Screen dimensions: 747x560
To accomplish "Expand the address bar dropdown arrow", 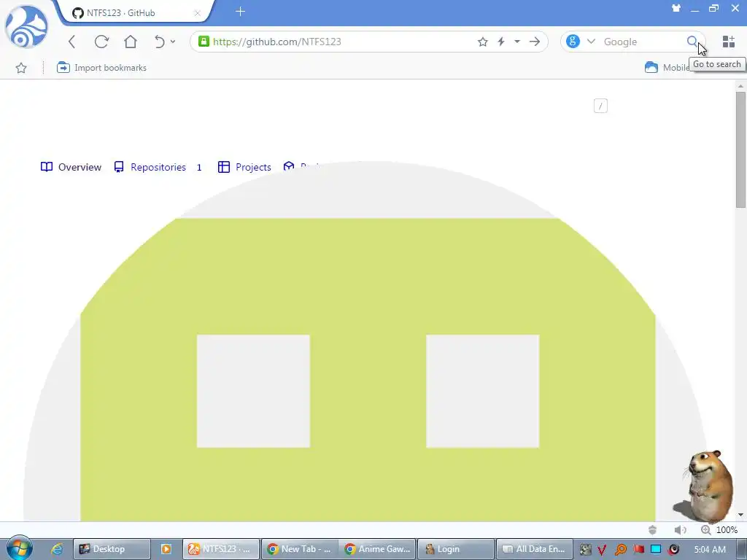I will [517, 42].
